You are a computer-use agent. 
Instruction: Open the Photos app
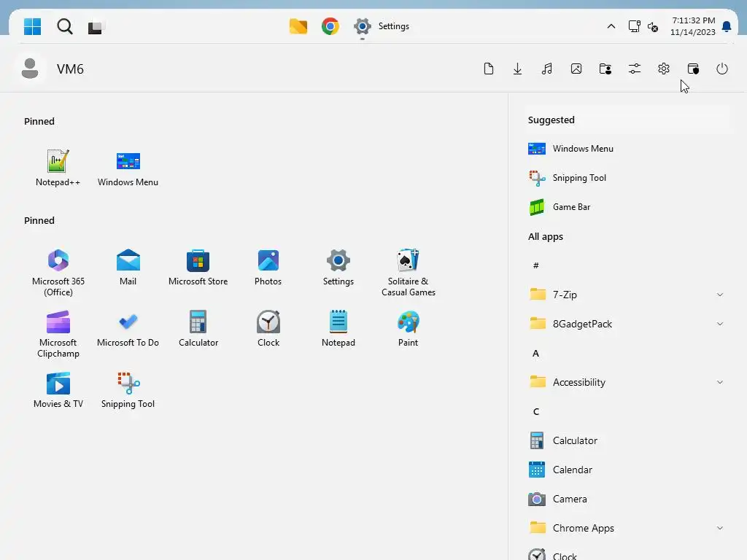[268, 267]
